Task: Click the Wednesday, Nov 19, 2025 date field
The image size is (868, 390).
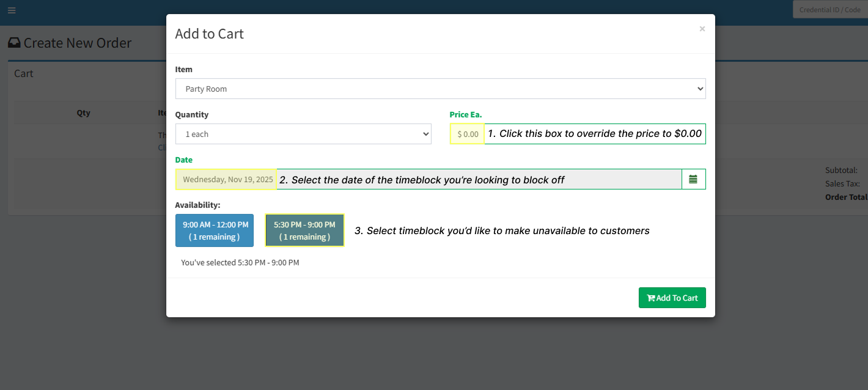Action: pos(227,180)
